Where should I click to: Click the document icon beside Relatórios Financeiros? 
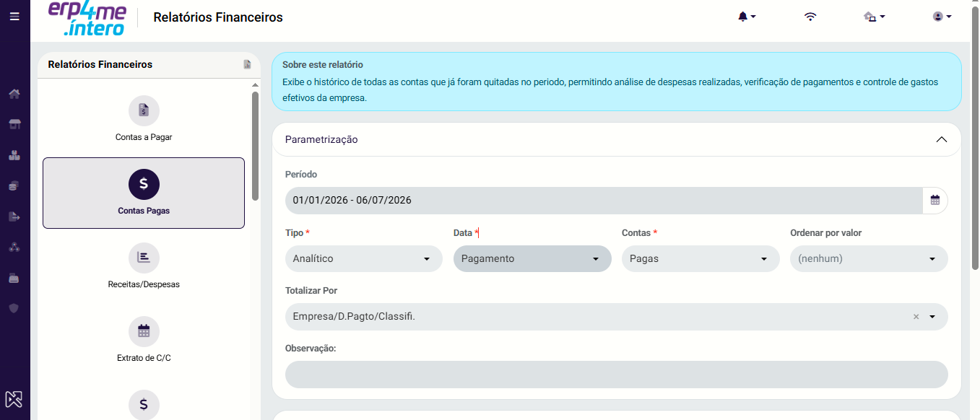(247, 64)
